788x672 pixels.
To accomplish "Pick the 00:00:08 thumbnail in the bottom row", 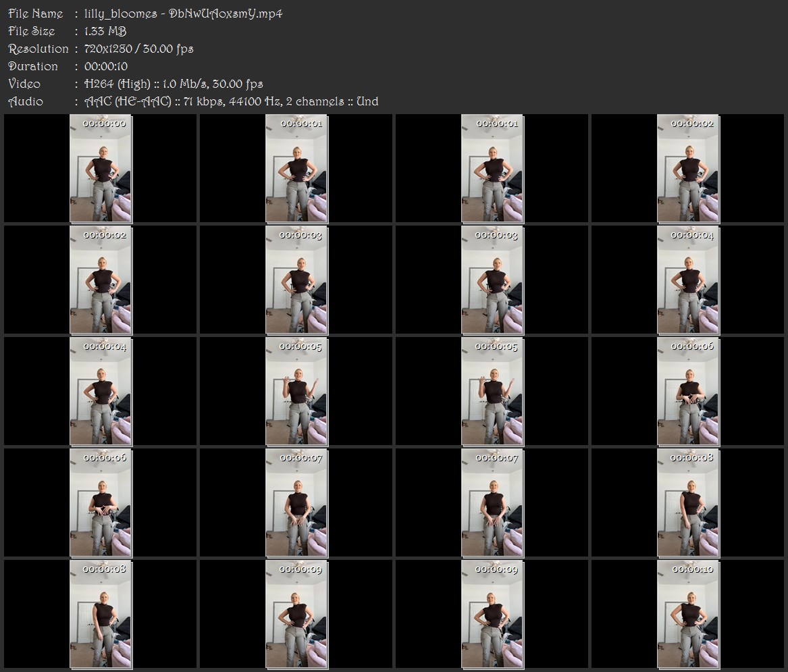I will (x=101, y=614).
